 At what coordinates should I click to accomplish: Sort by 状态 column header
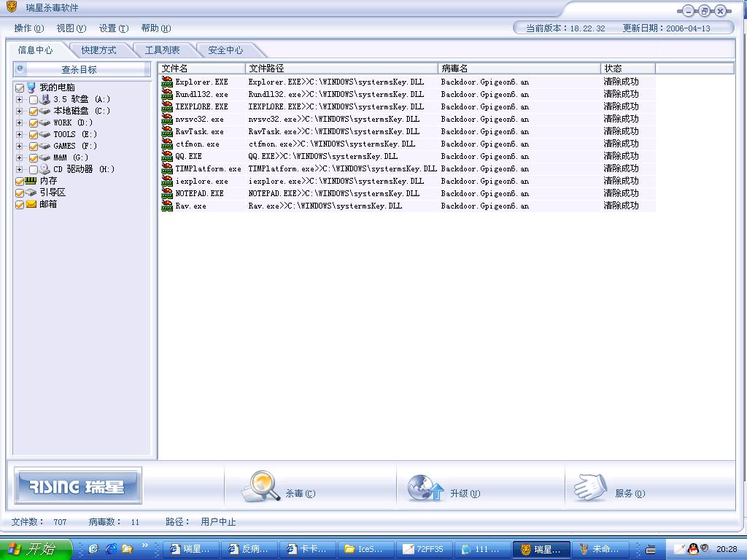628,69
